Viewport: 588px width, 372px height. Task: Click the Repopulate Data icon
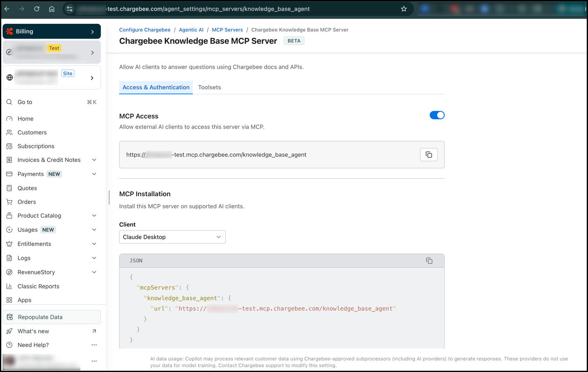point(10,317)
